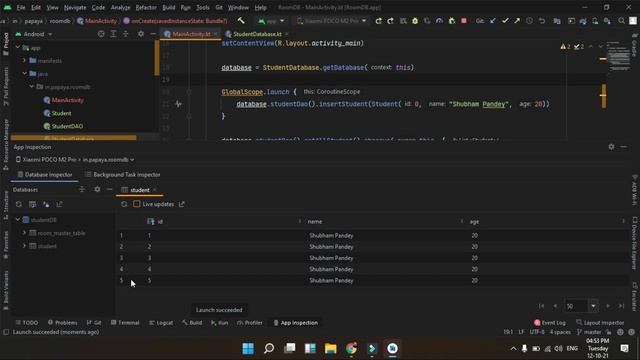Refresh the student table data
The width and height of the screenshot is (640, 360).
click(124, 204)
